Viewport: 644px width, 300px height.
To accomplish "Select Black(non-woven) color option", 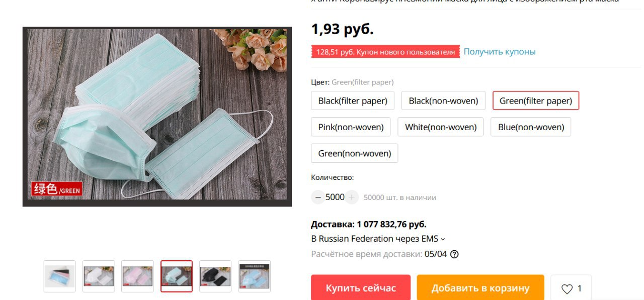I will (443, 101).
